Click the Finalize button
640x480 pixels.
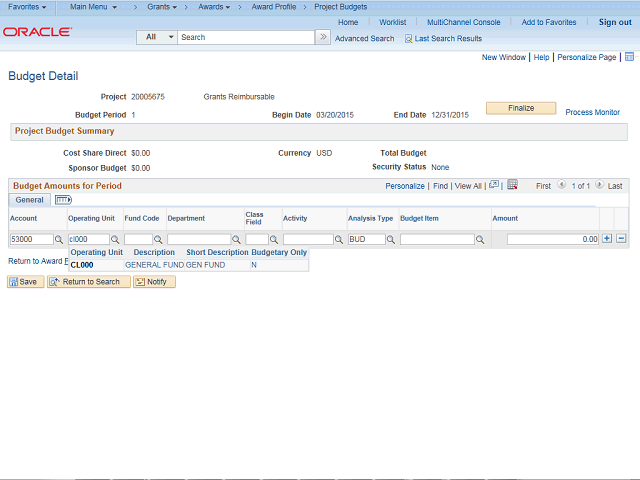point(521,108)
